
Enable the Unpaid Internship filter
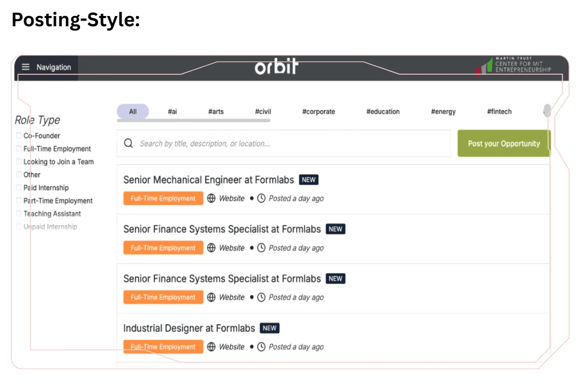pos(19,226)
